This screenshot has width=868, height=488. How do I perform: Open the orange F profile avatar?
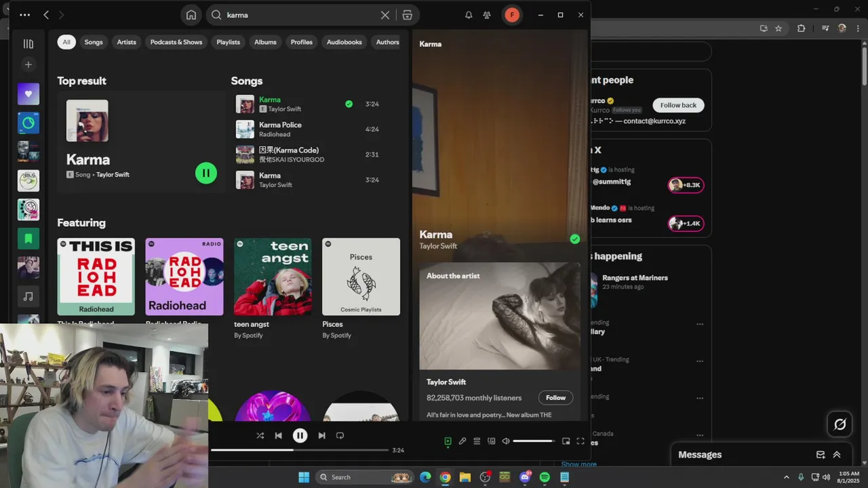(512, 15)
